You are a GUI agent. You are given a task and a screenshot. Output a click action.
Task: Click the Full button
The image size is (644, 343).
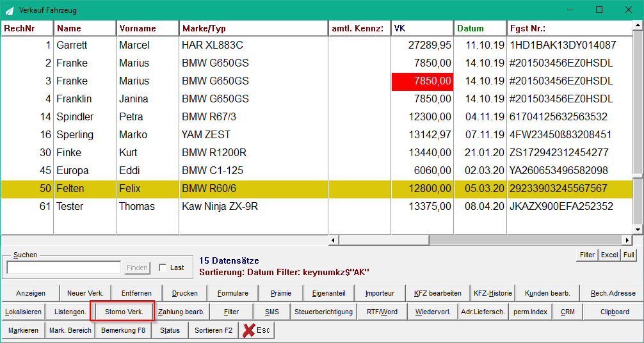629,255
